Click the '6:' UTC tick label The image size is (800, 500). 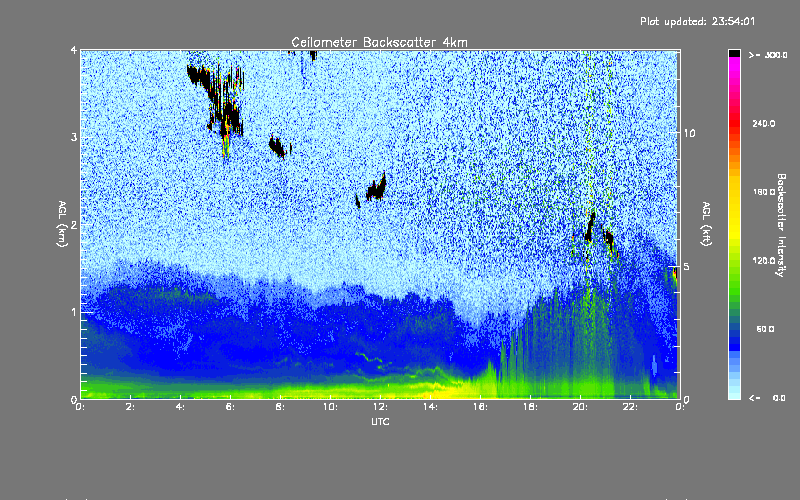[x=230, y=407]
